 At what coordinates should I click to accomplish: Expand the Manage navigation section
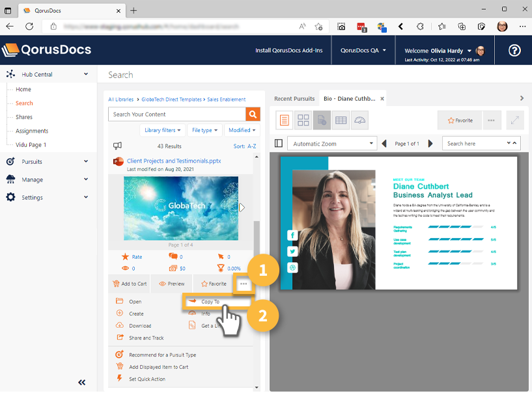pyautogui.click(x=86, y=180)
